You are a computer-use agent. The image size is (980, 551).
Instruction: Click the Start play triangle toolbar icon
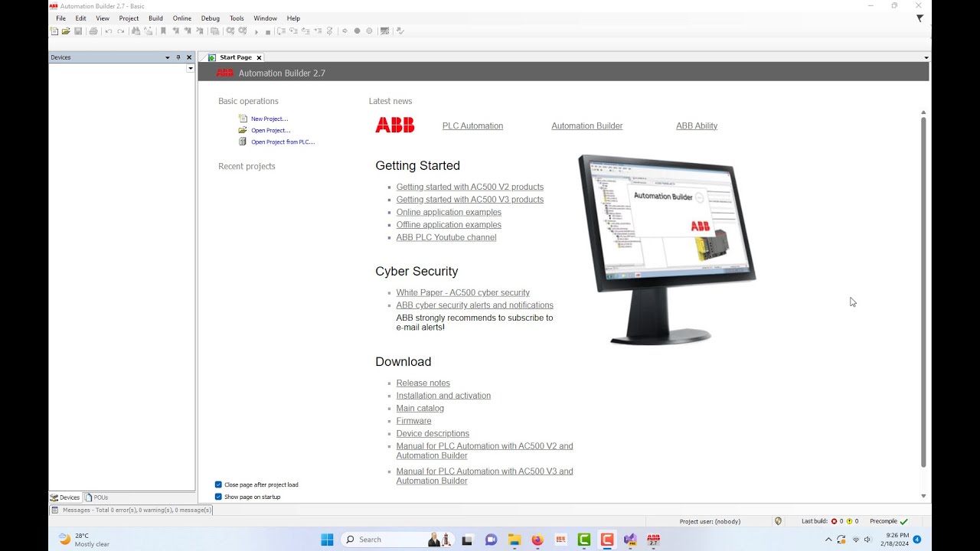(256, 31)
